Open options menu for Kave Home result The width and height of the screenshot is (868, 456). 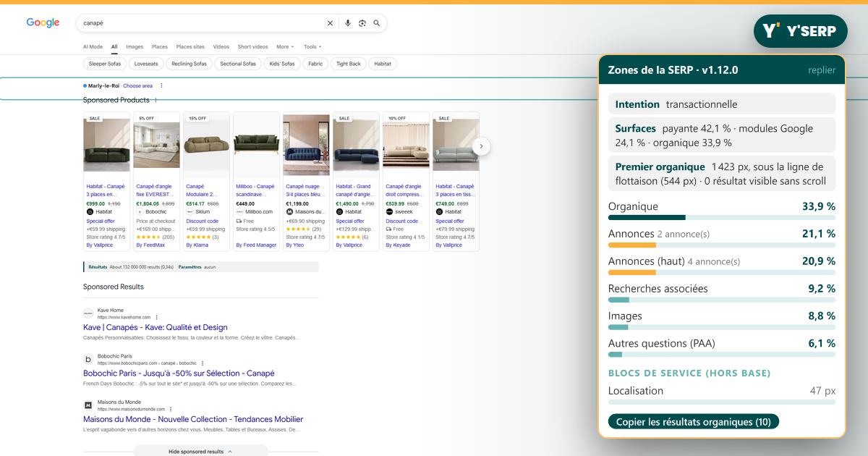pos(156,317)
